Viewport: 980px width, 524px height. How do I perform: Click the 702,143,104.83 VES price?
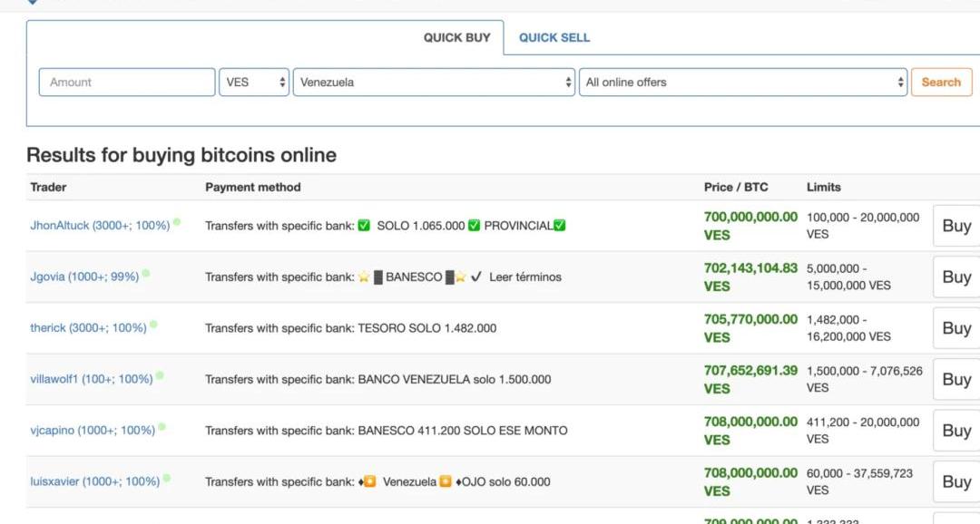point(750,268)
